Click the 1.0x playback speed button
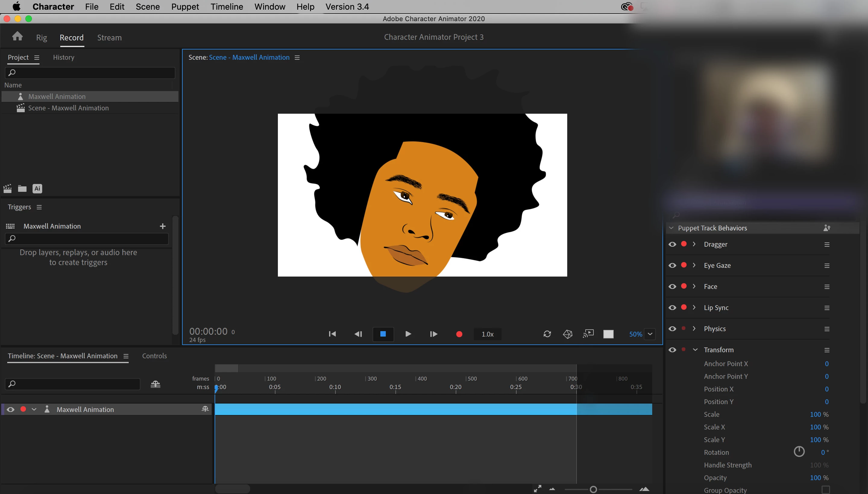 [487, 334]
